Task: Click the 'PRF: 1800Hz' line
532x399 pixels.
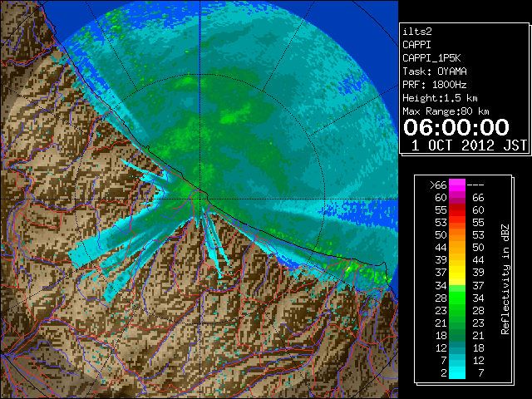Action: click(434, 85)
